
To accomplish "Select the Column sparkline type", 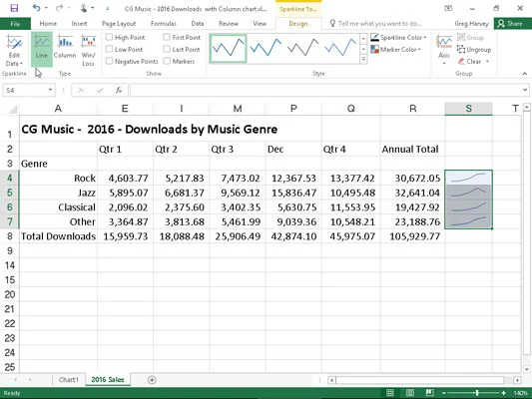I will pos(65,49).
